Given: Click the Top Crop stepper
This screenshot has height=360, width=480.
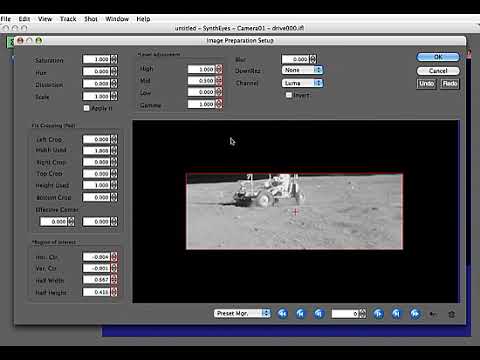Looking at the screenshot, I should (x=114, y=174).
